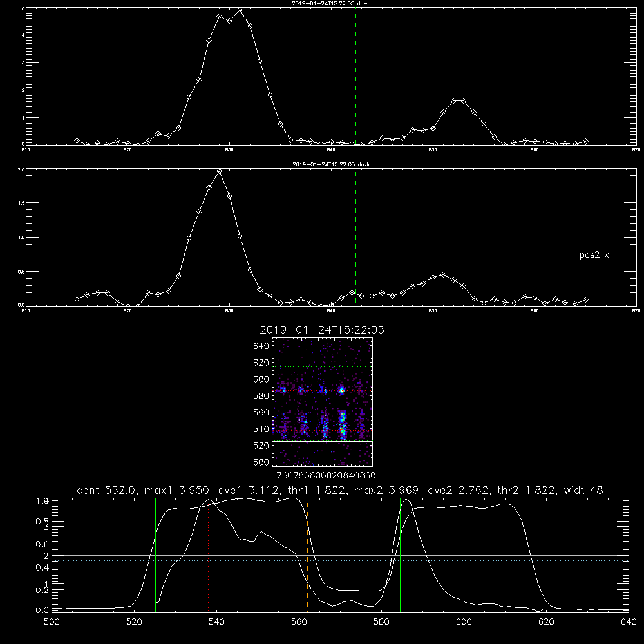The image size is (644, 644).
Task: Click the green vertical line near 615 in bottom plot
Action: (x=526, y=555)
